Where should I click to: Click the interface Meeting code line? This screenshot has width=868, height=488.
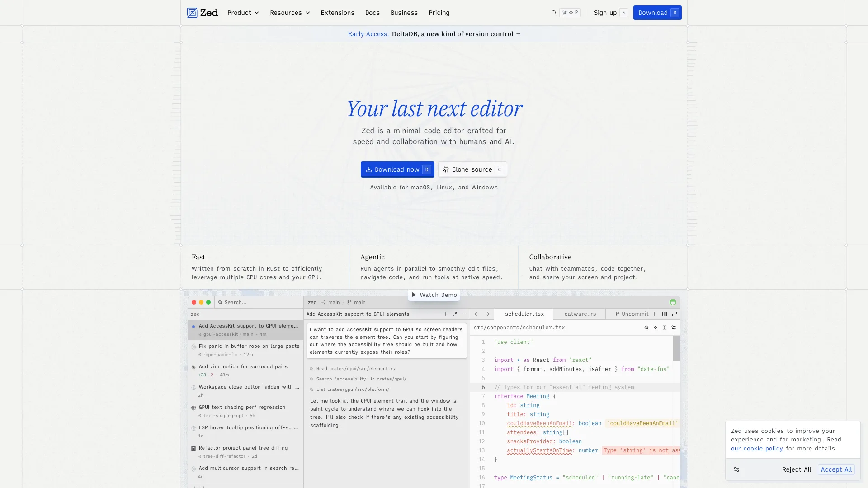[x=525, y=396]
